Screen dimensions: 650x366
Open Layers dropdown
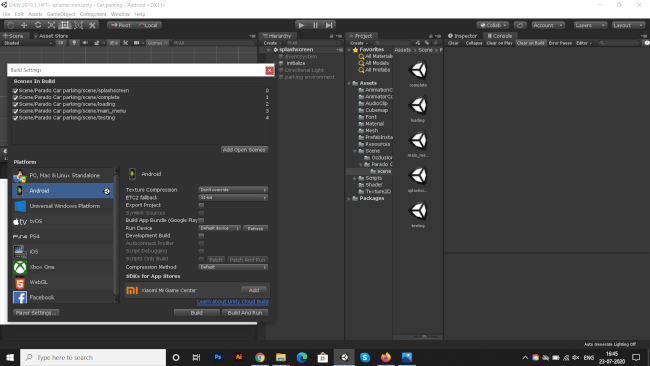click(x=590, y=25)
